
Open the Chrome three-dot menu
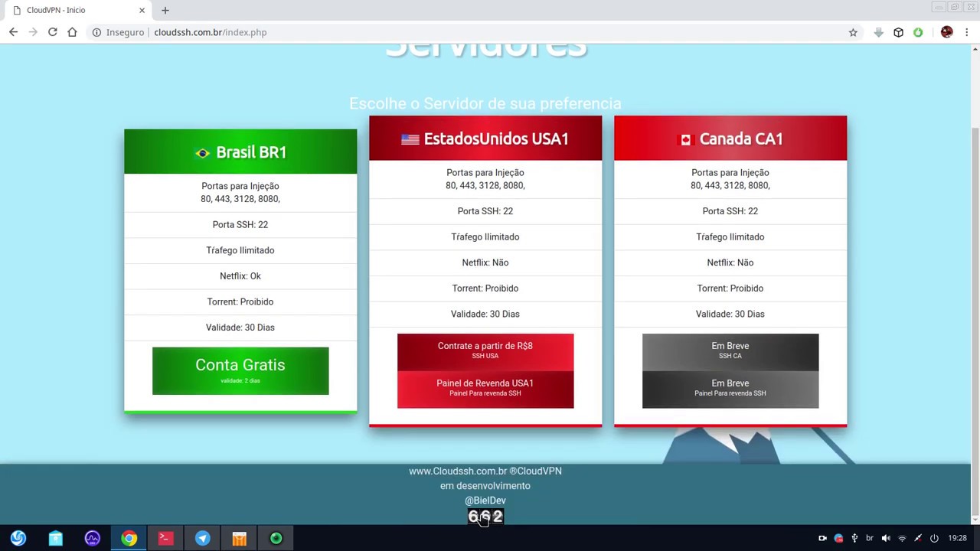pyautogui.click(x=967, y=32)
